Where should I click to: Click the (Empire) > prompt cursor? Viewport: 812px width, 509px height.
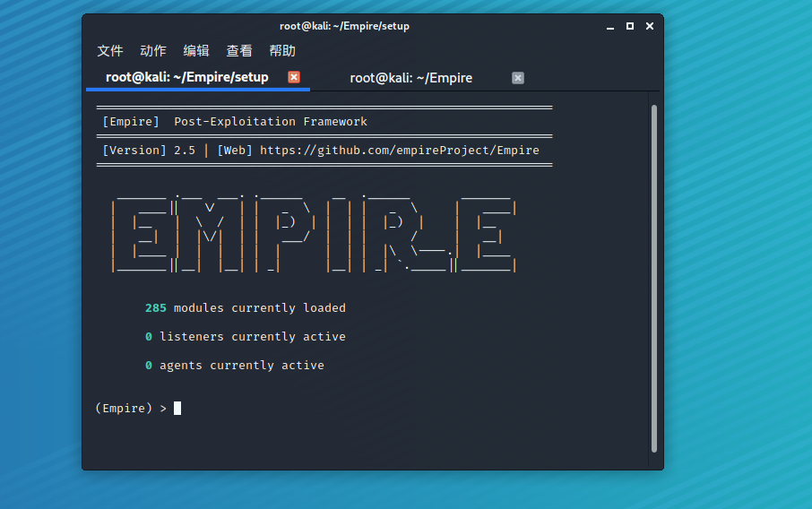pyautogui.click(x=177, y=409)
